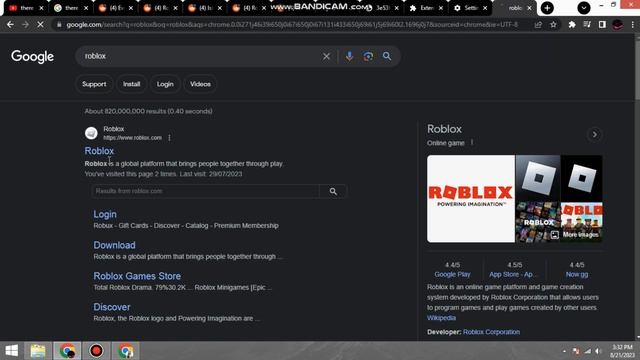Screen dimensions: 640x360
Task: Open the More images thumbnail
Action: point(581,222)
